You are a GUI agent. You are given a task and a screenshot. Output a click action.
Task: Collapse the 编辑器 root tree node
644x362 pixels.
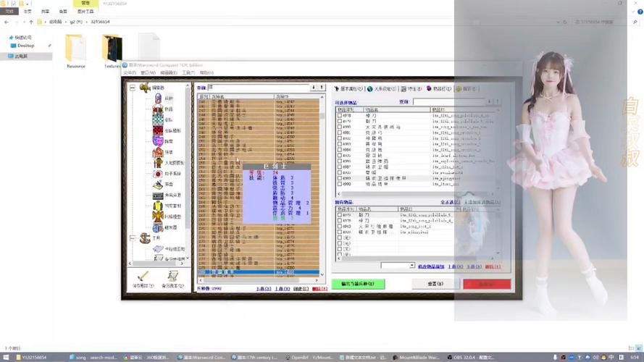click(x=133, y=88)
